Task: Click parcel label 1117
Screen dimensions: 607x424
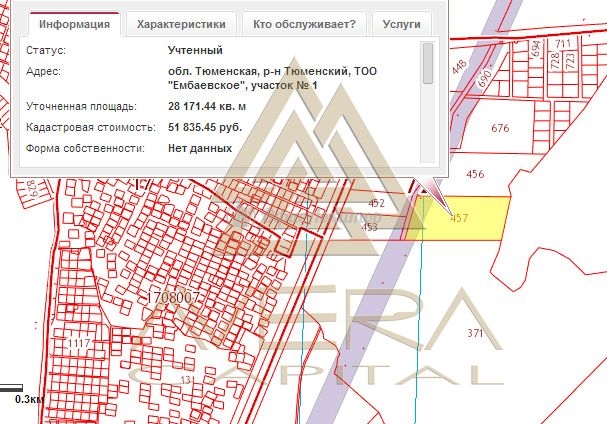Action: click(x=79, y=343)
